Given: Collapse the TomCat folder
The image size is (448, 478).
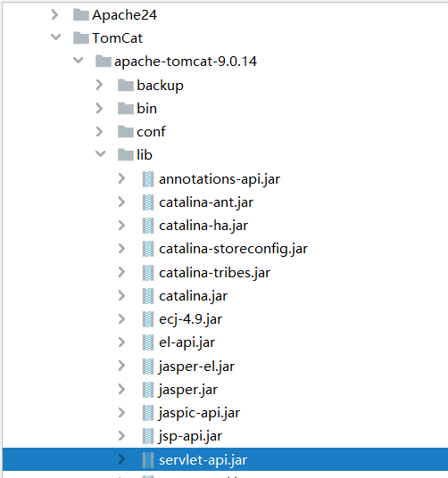Looking at the screenshot, I should (x=56, y=37).
